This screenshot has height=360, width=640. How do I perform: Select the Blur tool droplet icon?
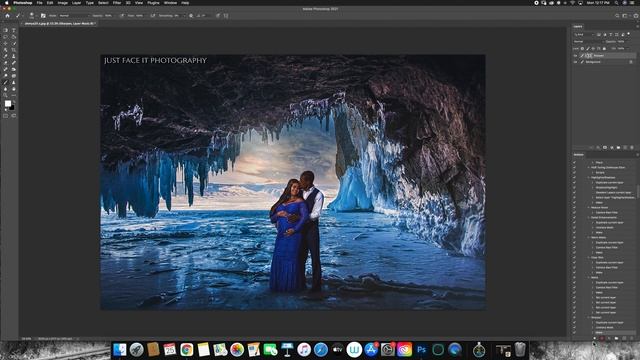point(5,89)
